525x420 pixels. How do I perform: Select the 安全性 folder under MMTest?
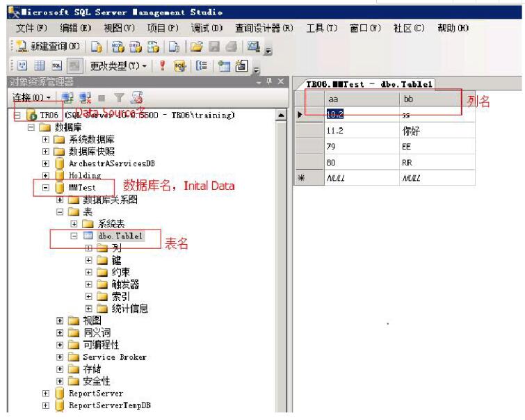[x=97, y=381]
